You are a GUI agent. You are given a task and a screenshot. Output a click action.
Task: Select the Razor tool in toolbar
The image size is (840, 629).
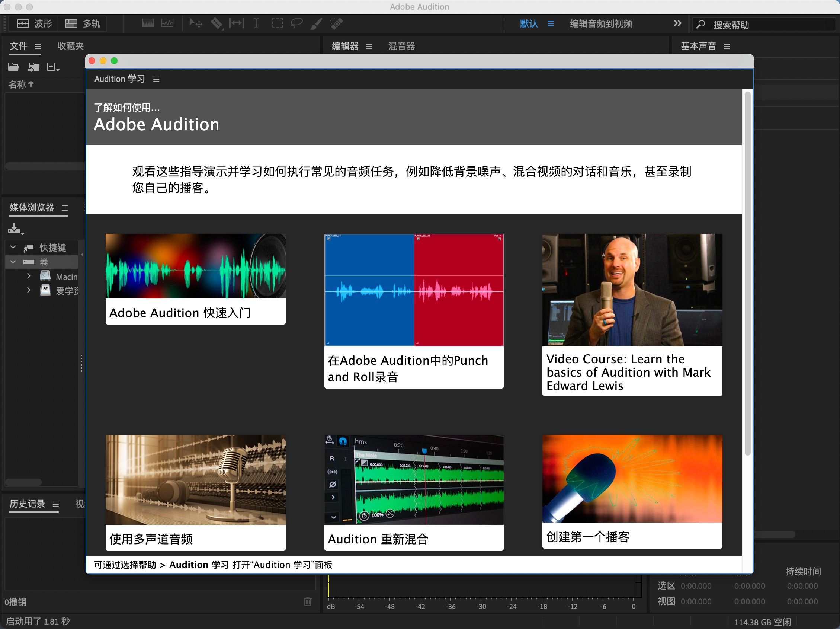(x=217, y=23)
